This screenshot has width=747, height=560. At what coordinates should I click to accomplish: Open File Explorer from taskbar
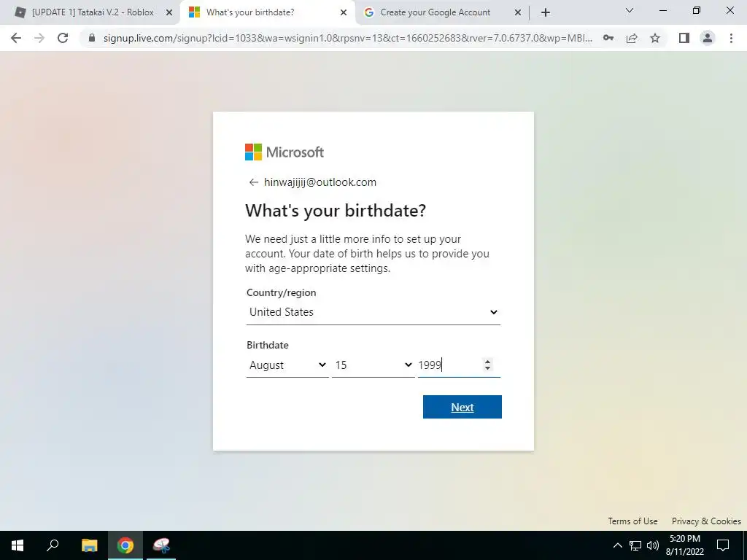coord(89,545)
